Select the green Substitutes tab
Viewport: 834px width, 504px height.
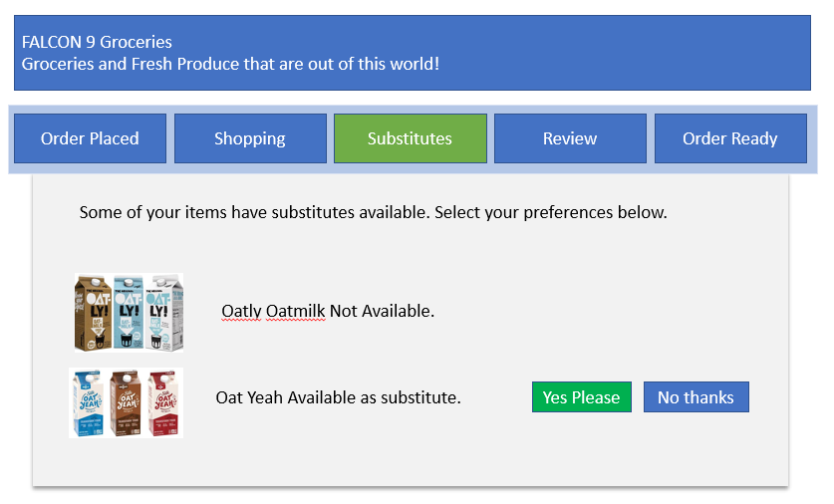tap(411, 138)
